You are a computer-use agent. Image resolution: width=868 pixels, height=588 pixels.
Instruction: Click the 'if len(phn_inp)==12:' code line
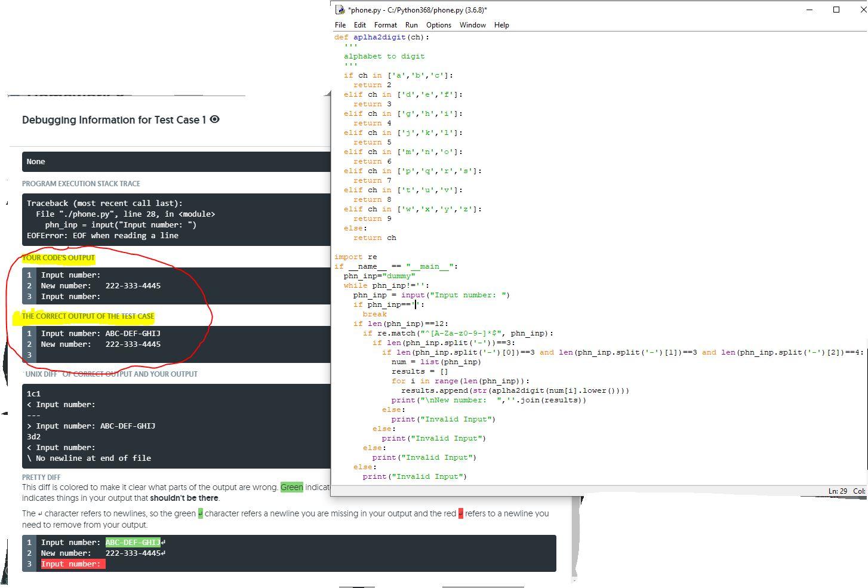pos(401,324)
